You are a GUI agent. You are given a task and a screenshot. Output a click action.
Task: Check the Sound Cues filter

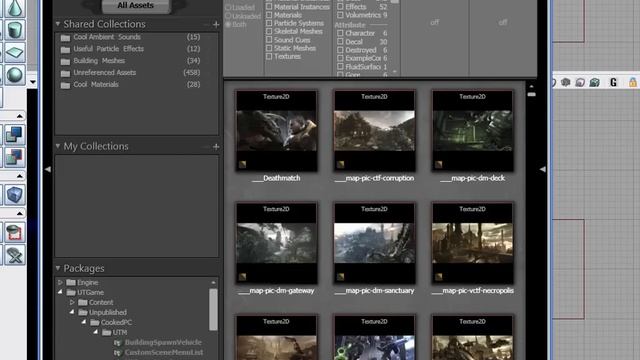[269, 40]
